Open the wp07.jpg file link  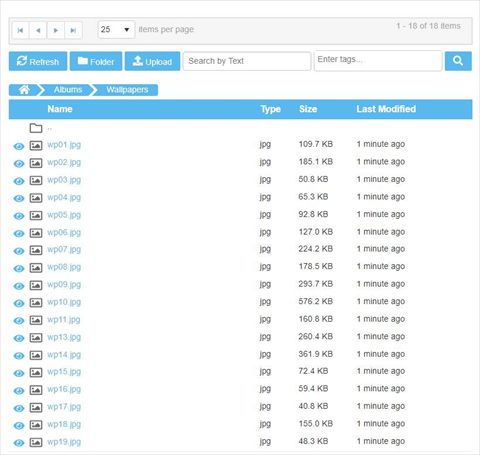pyautogui.click(x=64, y=250)
